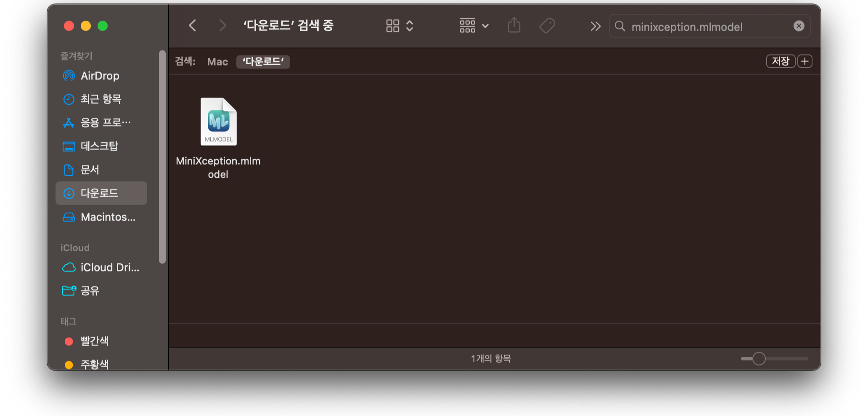Show more toolbar items via double chevron
This screenshot has height=416, width=868.
pos(595,26)
